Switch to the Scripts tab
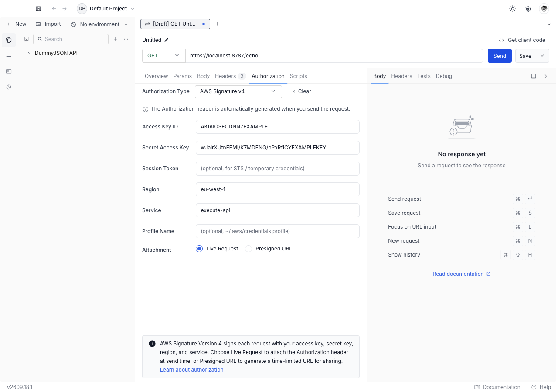Viewport: 558px width, 392px height. (298, 76)
